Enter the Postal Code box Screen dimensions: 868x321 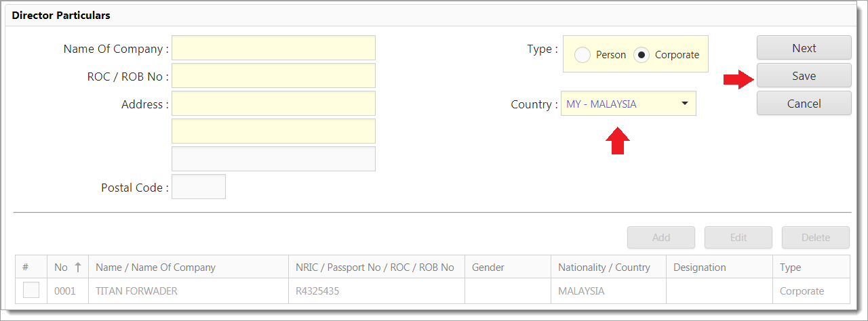(x=199, y=187)
